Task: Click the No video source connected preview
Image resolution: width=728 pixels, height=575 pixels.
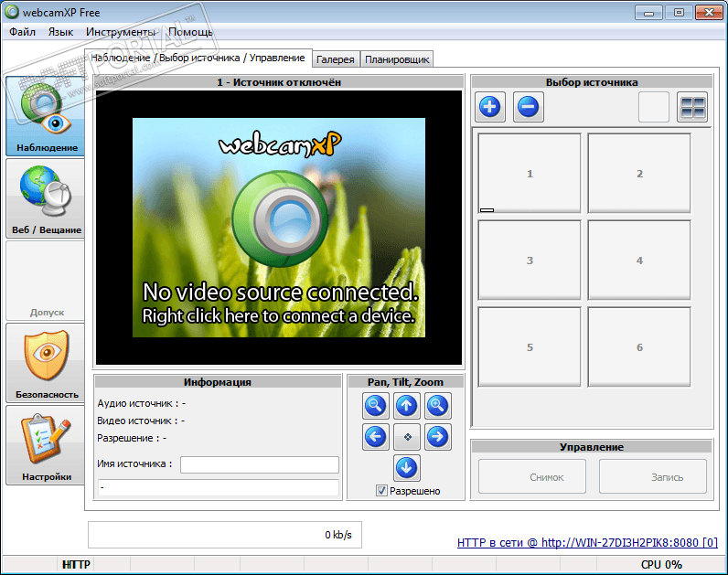Action: click(x=279, y=228)
